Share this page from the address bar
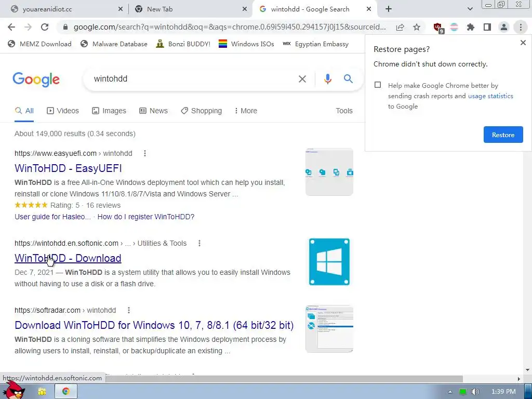Image resolution: width=532 pixels, height=399 pixels. 400,27
